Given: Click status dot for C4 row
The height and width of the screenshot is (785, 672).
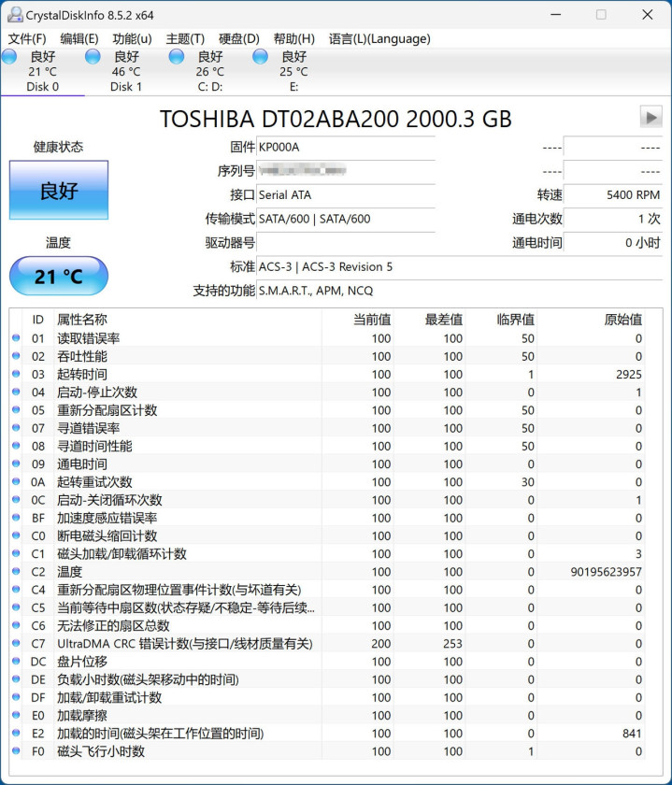Looking at the screenshot, I should pos(16,590).
